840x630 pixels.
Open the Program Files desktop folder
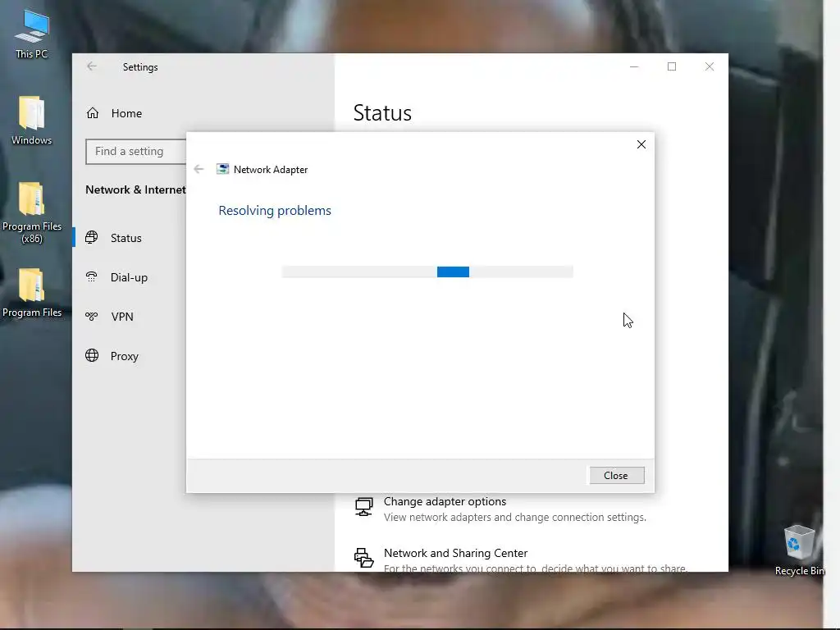[32, 292]
